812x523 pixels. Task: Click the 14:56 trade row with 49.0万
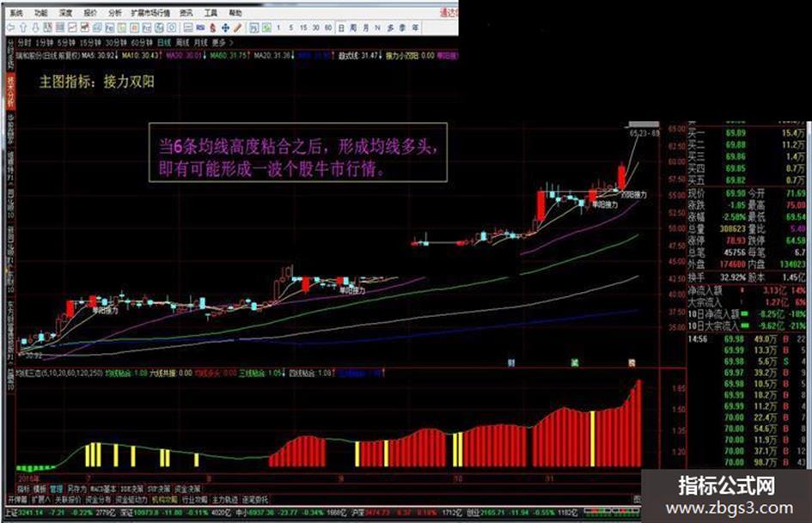point(747,339)
